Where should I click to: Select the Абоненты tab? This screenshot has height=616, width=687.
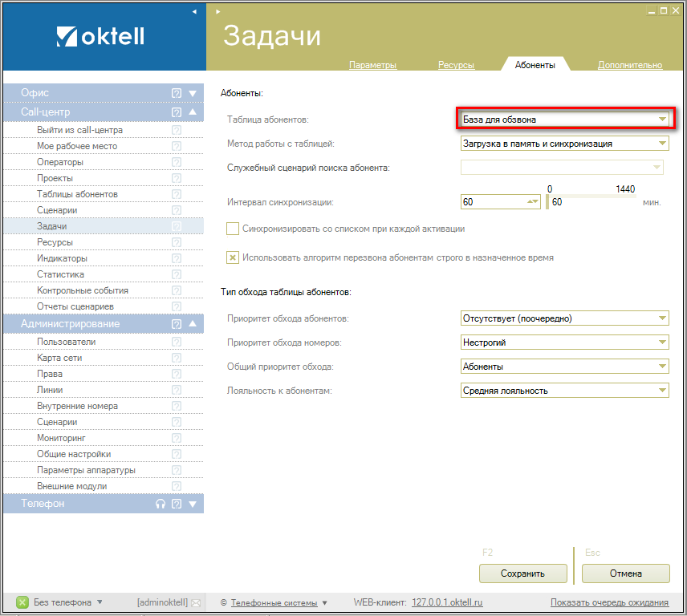(x=535, y=65)
